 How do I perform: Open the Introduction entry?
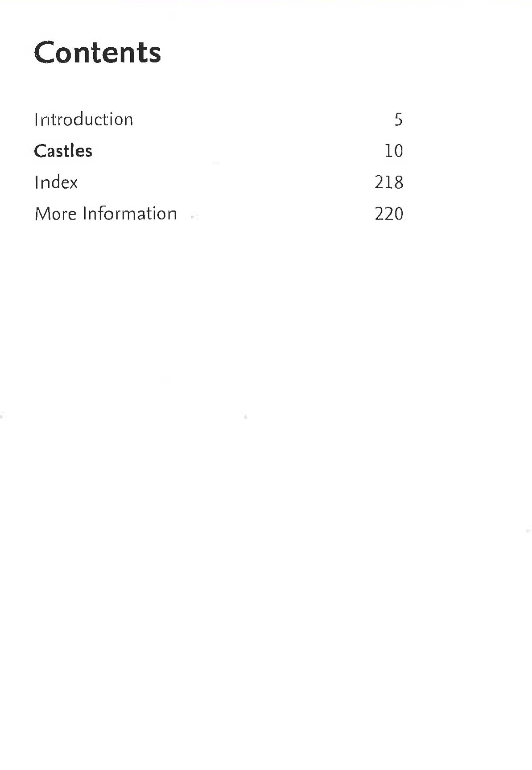click(x=83, y=120)
